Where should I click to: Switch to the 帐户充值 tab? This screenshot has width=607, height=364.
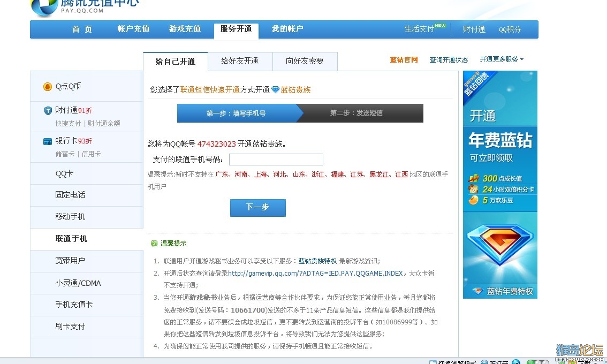click(134, 29)
